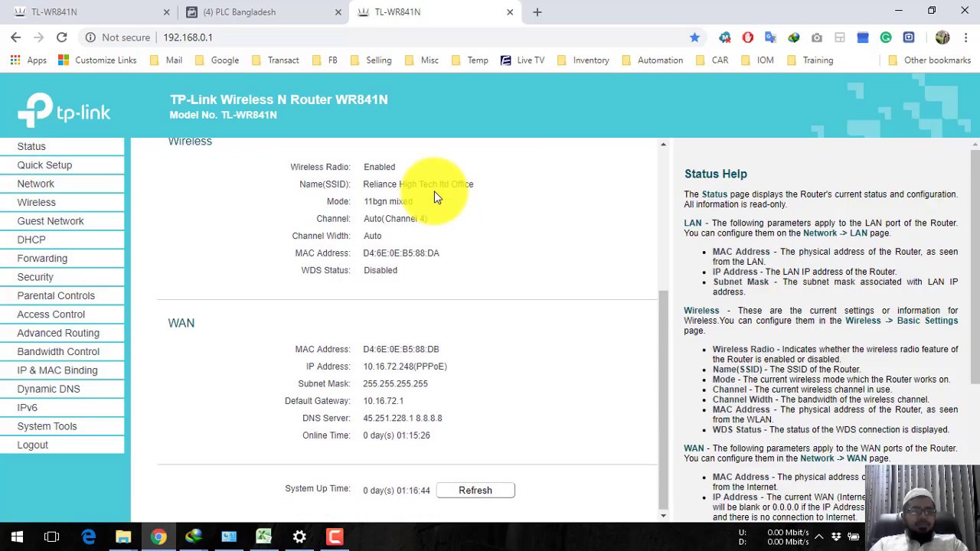Expand Other bookmarks folder
The image size is (980, 551).
pos(929,60)
